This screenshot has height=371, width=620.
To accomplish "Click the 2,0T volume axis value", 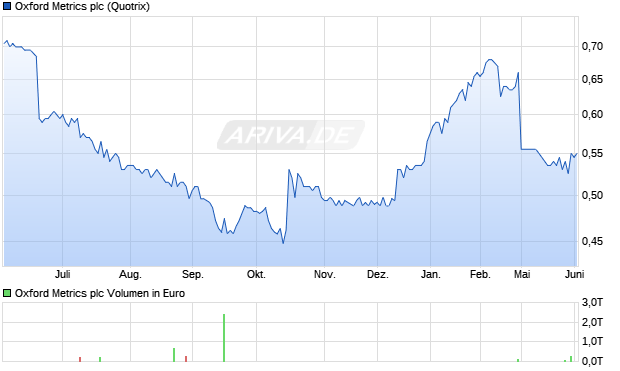I will point(592,322).
